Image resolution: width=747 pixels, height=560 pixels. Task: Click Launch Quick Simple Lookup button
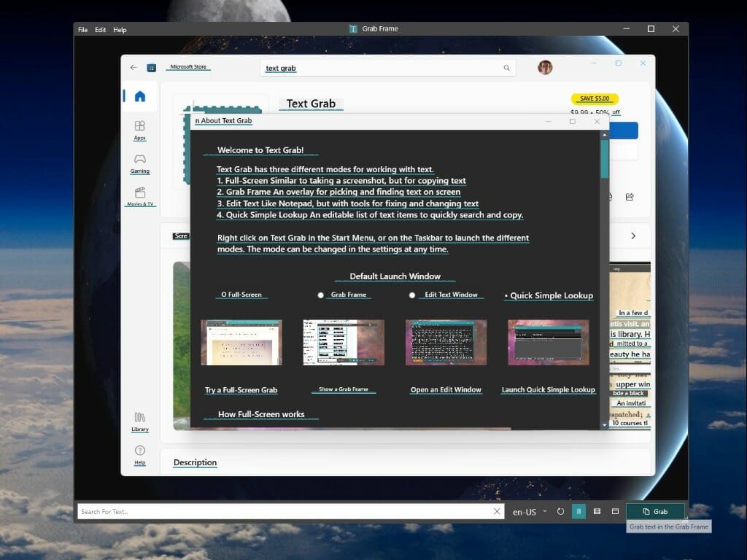(x=549, y=389)
